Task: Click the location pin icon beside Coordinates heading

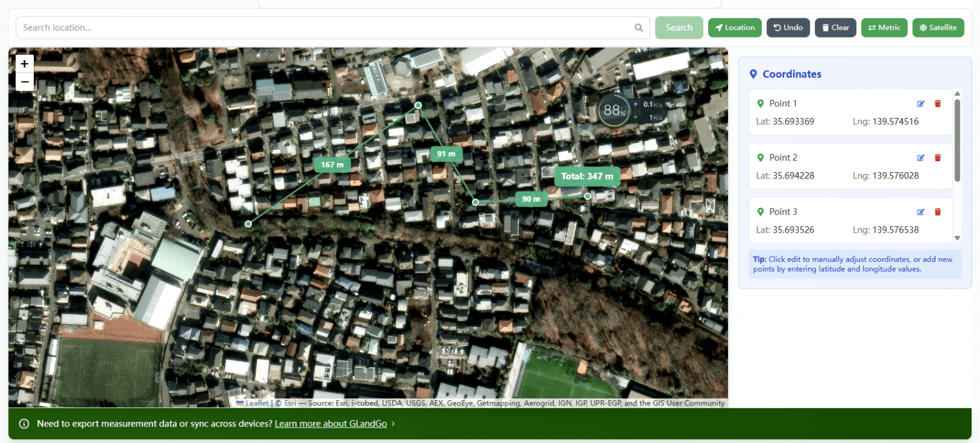Action: point(753,74)
